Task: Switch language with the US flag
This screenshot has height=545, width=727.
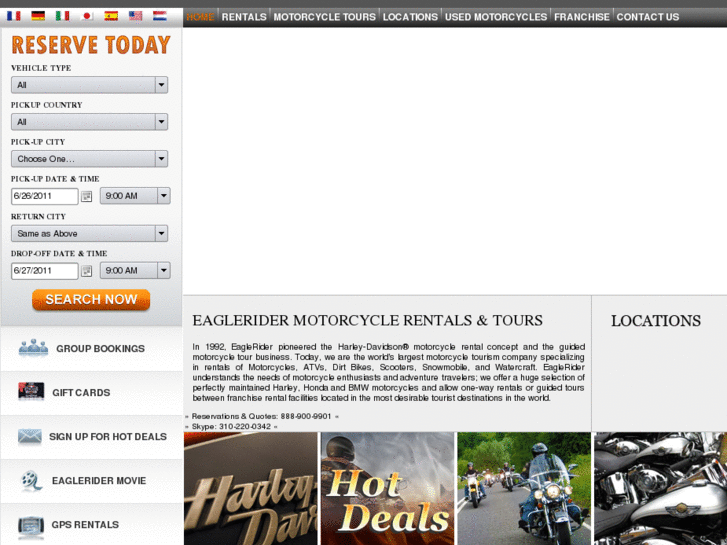Action: tap(135, 16)
